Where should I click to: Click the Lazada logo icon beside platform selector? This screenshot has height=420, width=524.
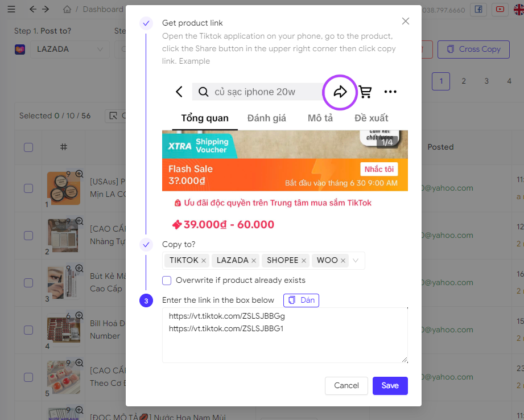[20, 50]
